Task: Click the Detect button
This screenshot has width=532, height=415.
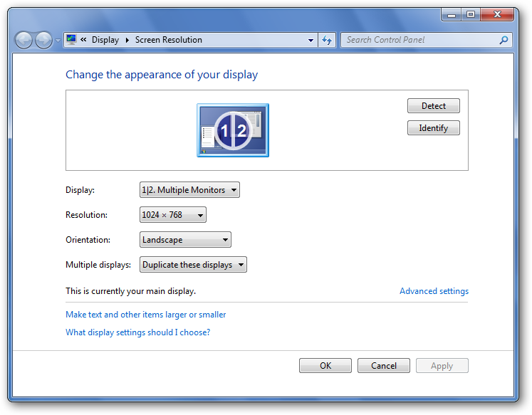Action: pos(433,106)
